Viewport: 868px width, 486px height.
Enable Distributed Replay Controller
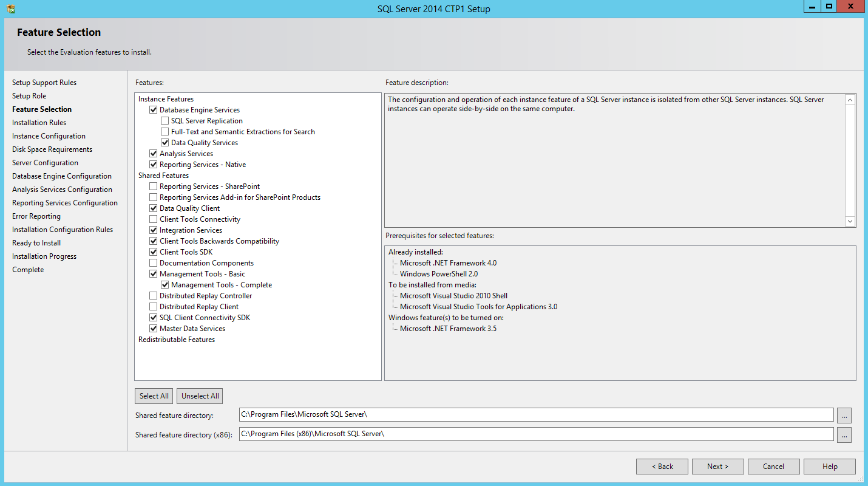coord(153,296)
